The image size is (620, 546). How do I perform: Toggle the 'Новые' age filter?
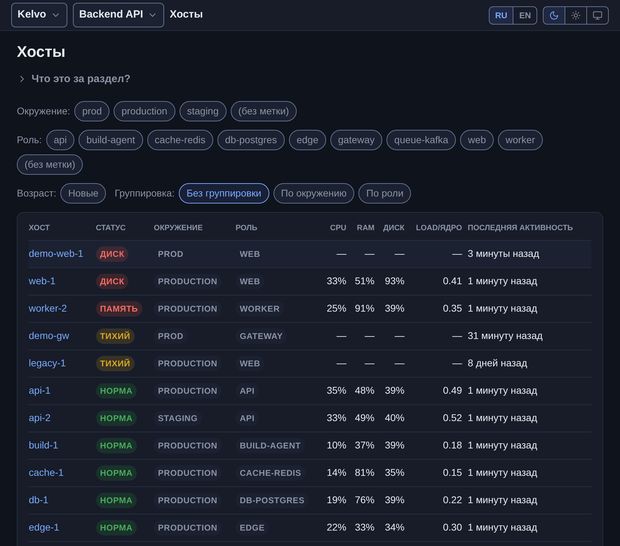coord(83,193)
